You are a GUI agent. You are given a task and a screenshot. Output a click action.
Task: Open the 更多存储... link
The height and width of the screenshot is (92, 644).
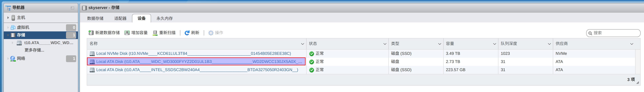click(x=34, y=50)
